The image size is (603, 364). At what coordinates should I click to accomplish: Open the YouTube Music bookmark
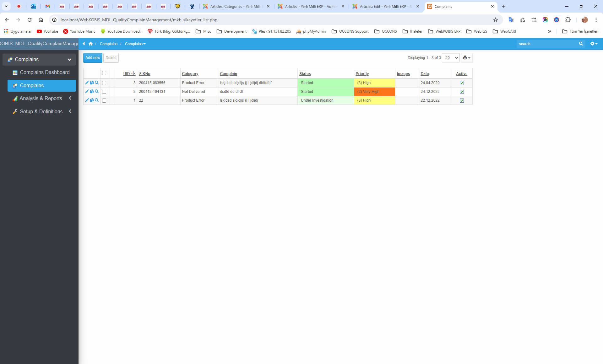coord(79,31)
